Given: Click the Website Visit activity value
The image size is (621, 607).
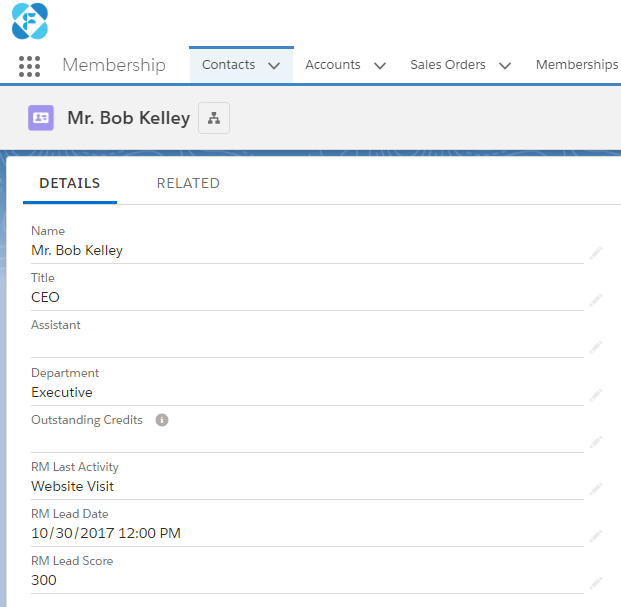Looking at the screenshot, I should point(72,486).
